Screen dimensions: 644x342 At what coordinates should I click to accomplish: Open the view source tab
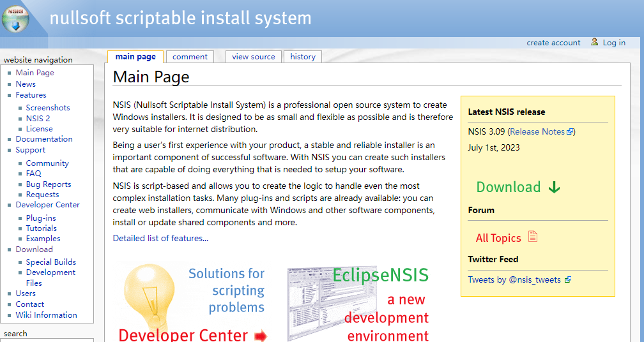254,57
